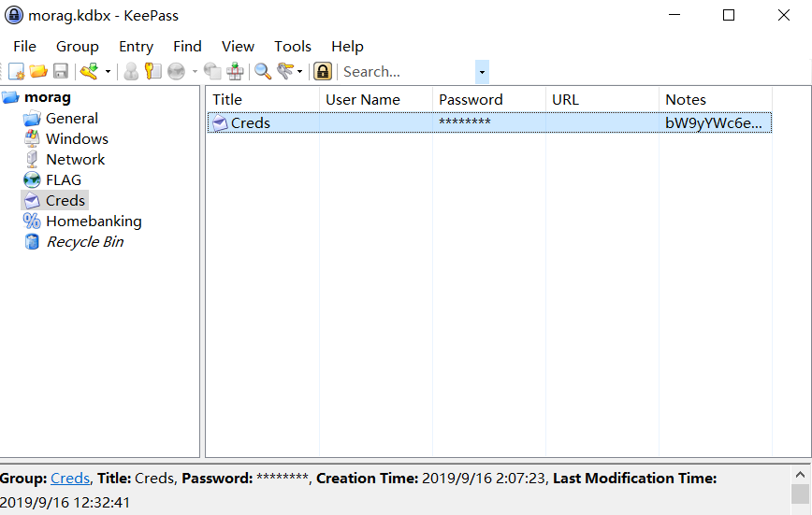
Task: Select the Creds entry title in the list
Action: (251, 123)
